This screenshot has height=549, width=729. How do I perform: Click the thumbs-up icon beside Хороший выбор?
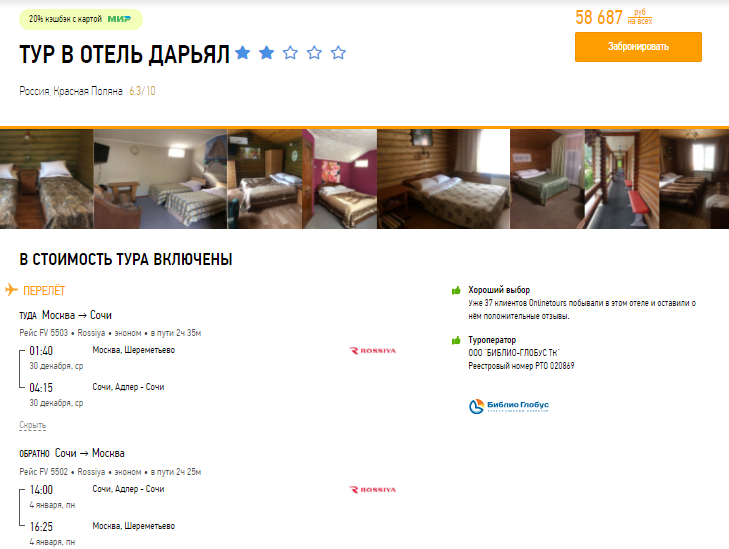(x=456, y=291)
